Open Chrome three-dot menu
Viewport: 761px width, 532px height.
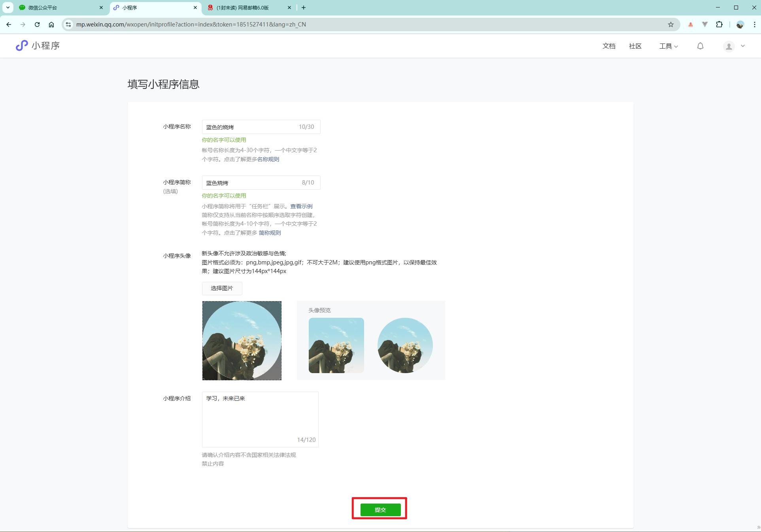tap(754, 25)
